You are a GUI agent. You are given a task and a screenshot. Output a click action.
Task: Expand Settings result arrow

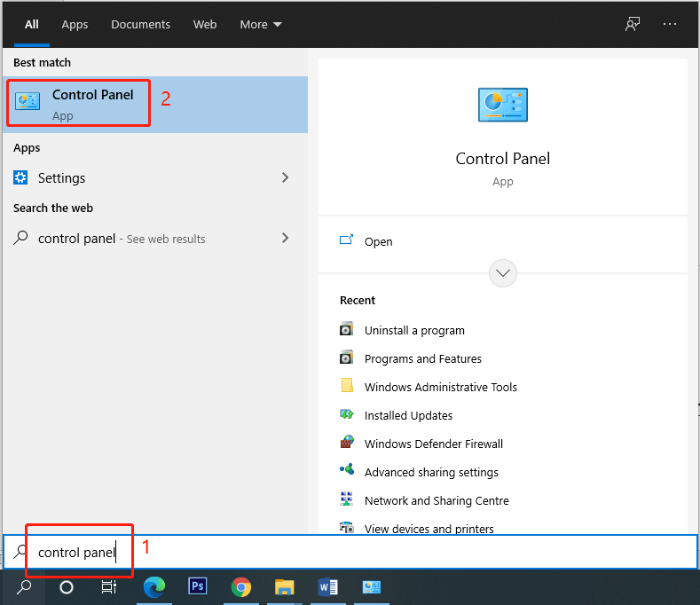(285, 177)
